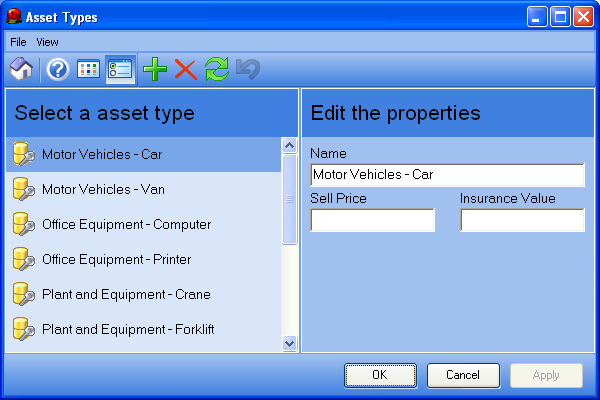Click the icon beside Office Equipment - Printer

point(23,259)
